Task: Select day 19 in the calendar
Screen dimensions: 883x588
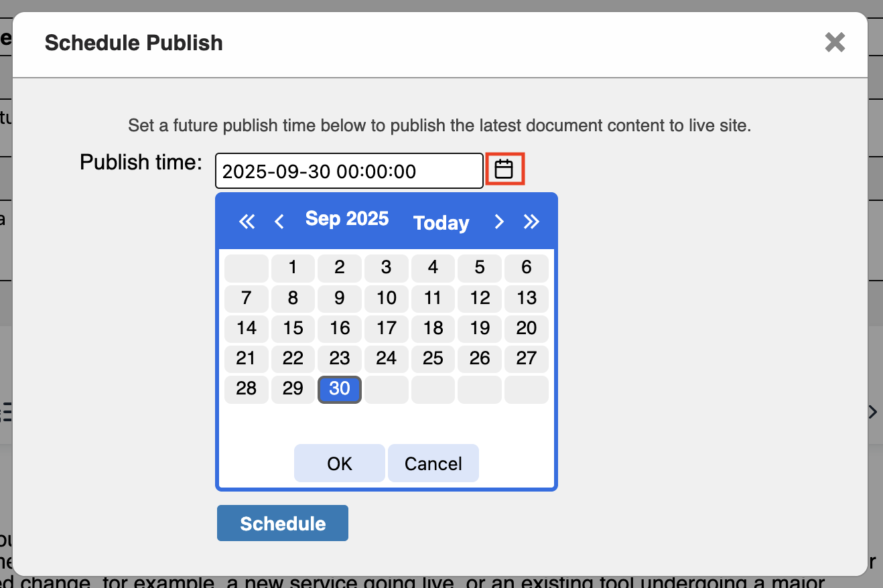Action: pos(480,328)
